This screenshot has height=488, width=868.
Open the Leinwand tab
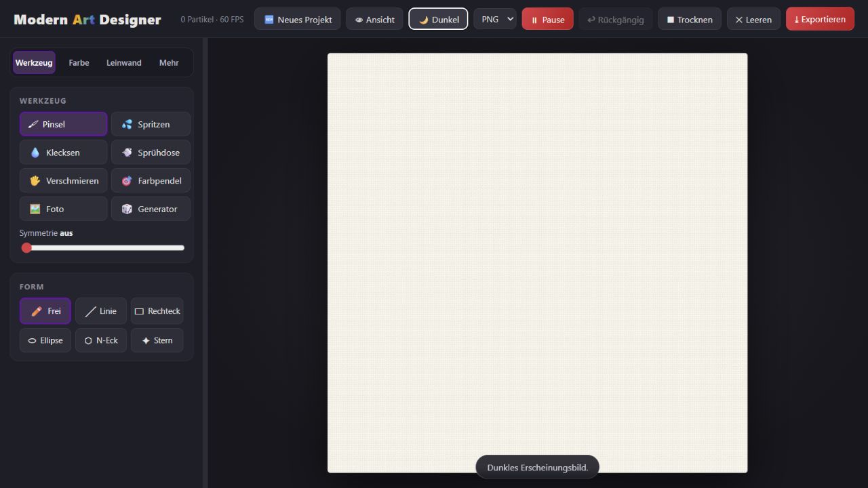[x=124, y=62]
